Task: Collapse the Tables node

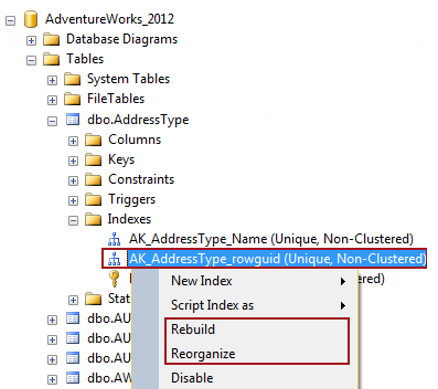Action: click(x=31, y=61)
